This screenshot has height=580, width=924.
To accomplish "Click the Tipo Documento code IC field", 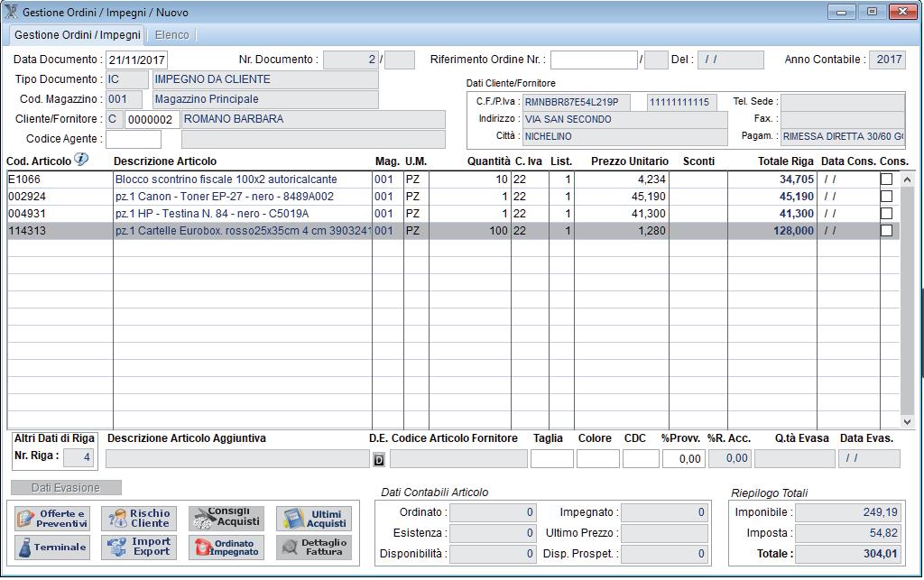I will pos(127,79).
